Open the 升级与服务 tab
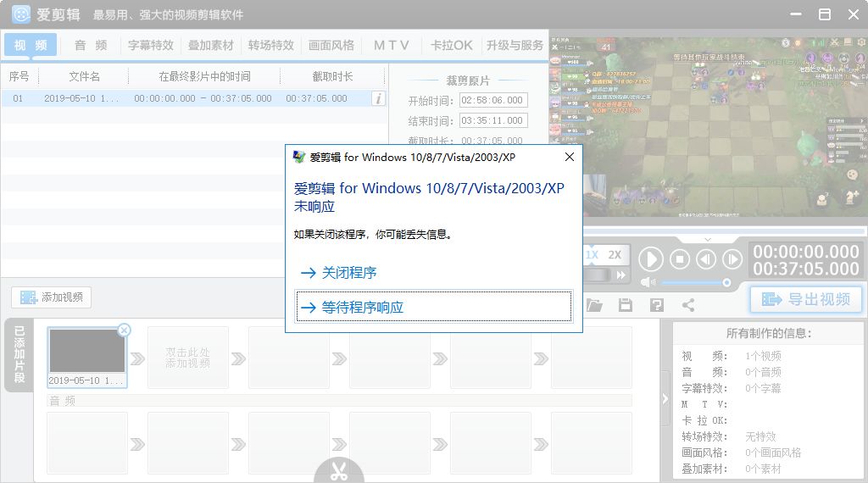The height and width of the screenshot is (483, 868). coord(515,46)
